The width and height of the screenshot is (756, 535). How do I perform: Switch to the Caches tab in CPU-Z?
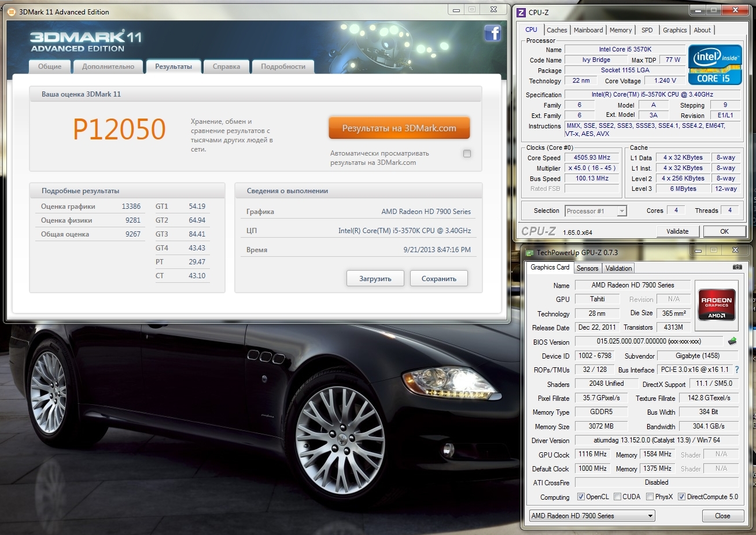coord(557,30)
